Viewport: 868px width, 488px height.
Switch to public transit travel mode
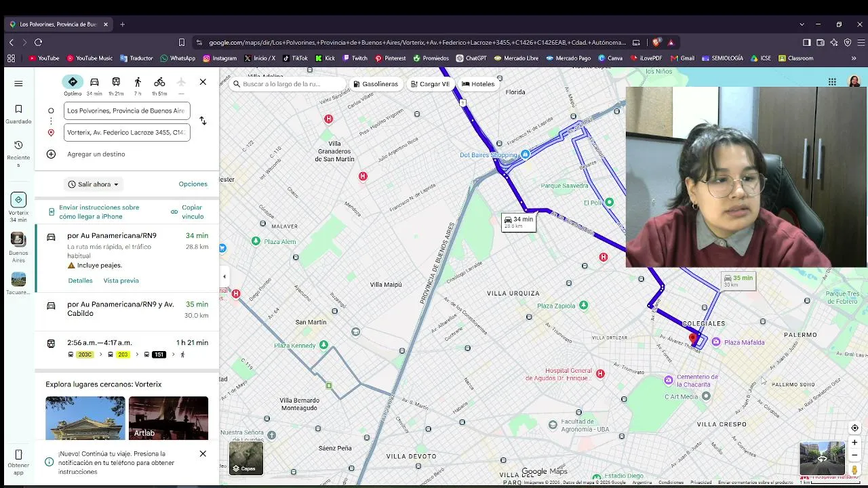point(116,86)
